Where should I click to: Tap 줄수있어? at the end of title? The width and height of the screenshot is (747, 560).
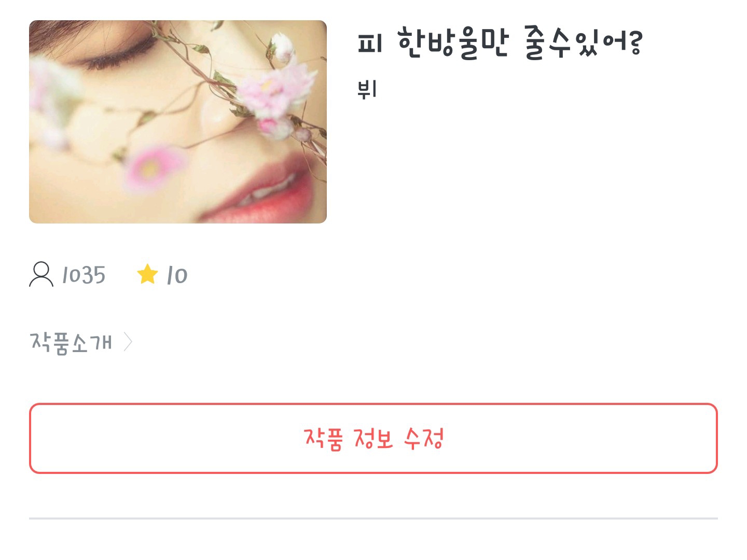(584, 43)
